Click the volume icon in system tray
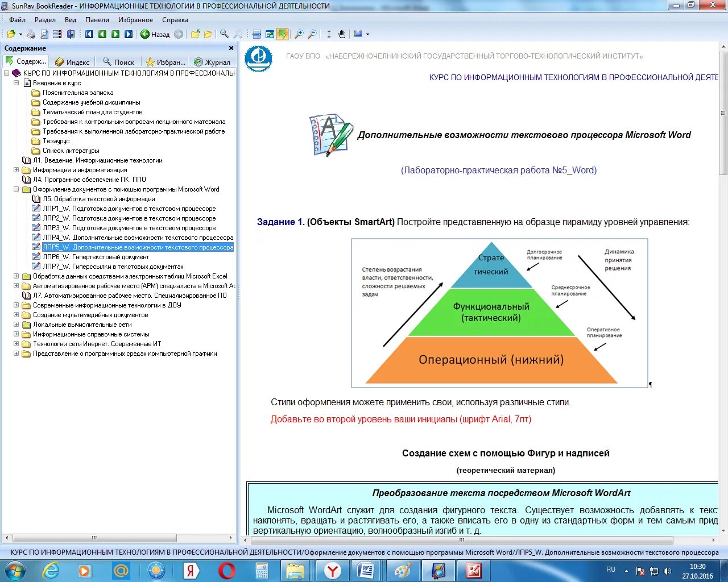 pyautogui.click(x=667, y=571)
